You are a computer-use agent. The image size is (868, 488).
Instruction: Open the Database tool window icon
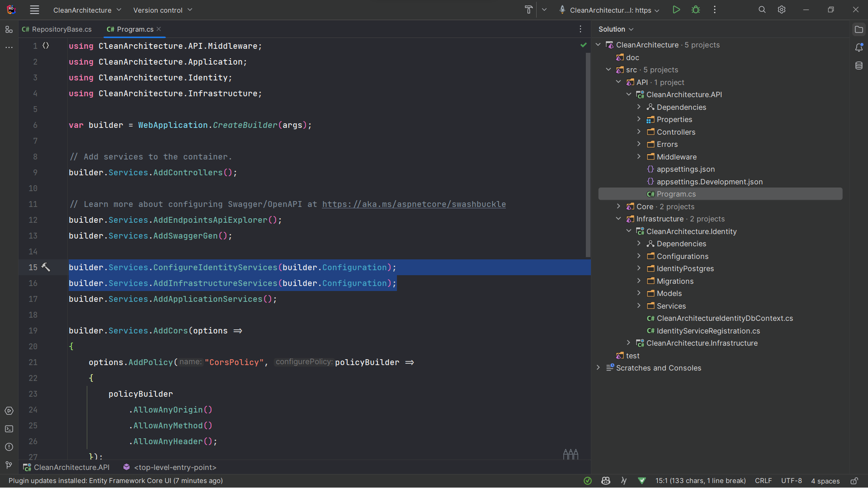coord(859,66)
